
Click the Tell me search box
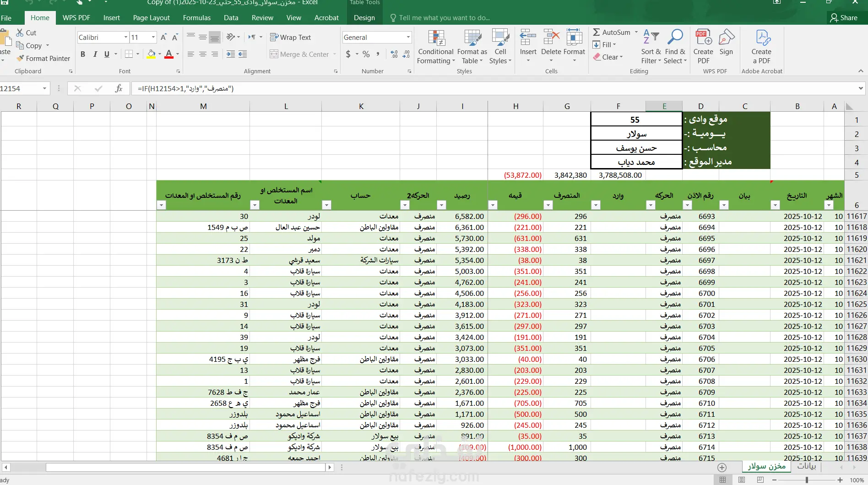[444, 18]
